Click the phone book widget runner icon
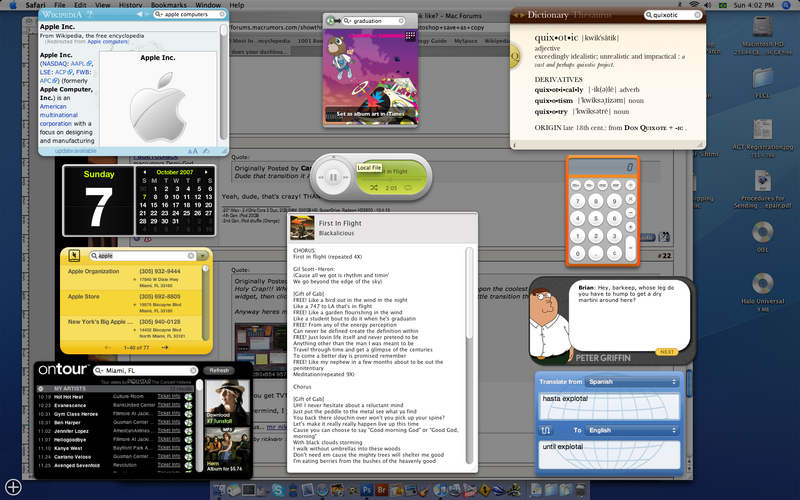This screenshot has width=800, height=500. click(74, 256)
